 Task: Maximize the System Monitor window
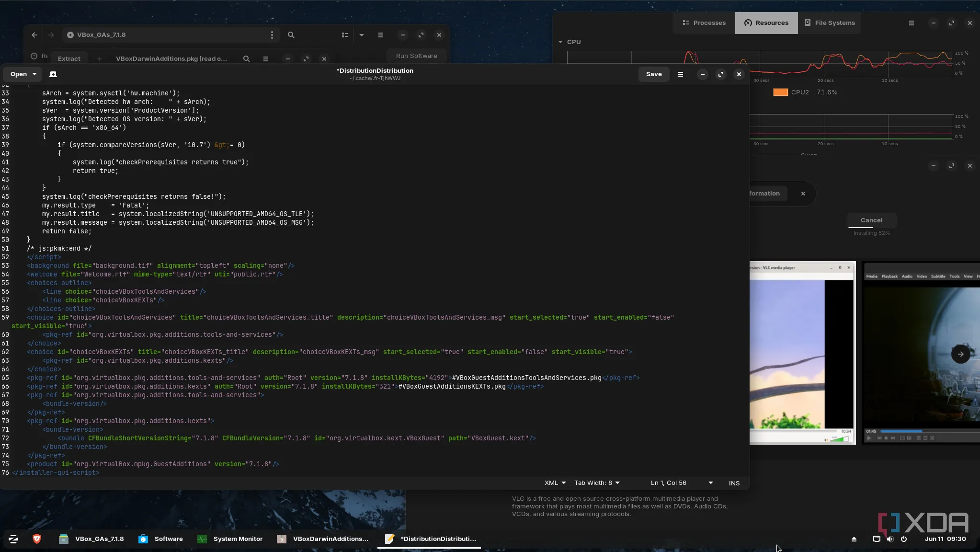click(951, 23)
